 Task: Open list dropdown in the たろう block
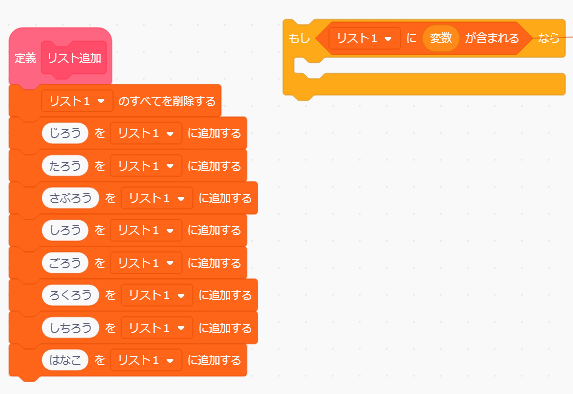146,166
